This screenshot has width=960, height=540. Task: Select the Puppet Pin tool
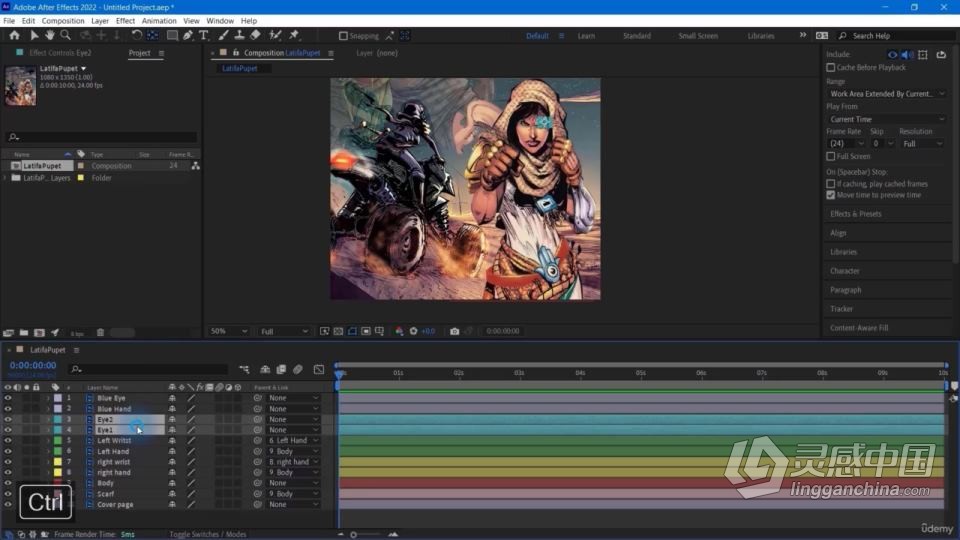(294, 36)
